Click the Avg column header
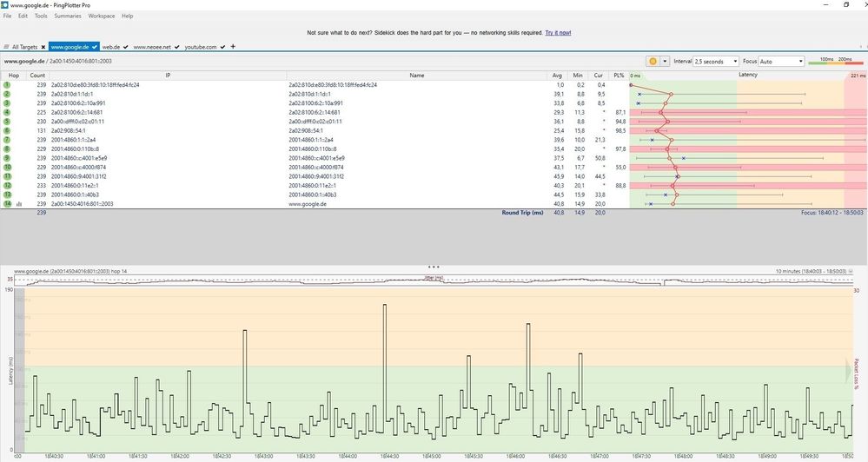Screen dimensions: 868x462 pyautogui.click(x=557, y=76)
